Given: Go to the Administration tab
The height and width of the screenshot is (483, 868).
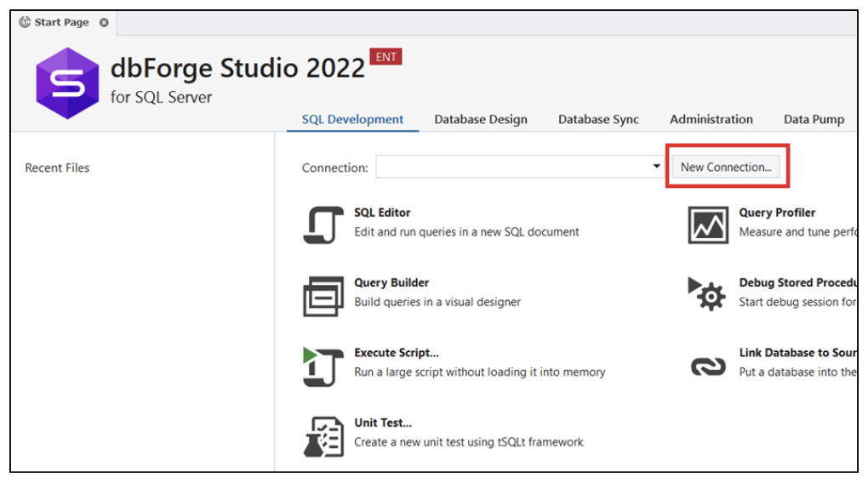Looking at the screenshot, I should pyautogui.click(x=711, y=119).
